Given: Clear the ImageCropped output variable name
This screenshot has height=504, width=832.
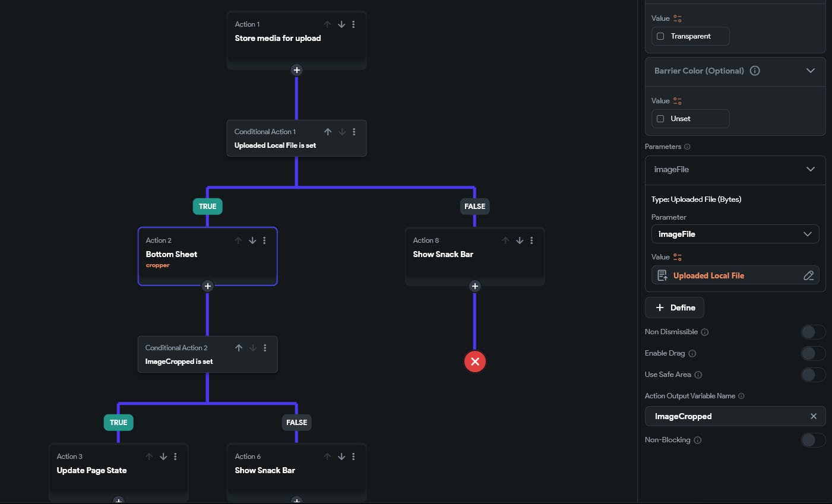Looking at the screenshot, I should 814,416.
